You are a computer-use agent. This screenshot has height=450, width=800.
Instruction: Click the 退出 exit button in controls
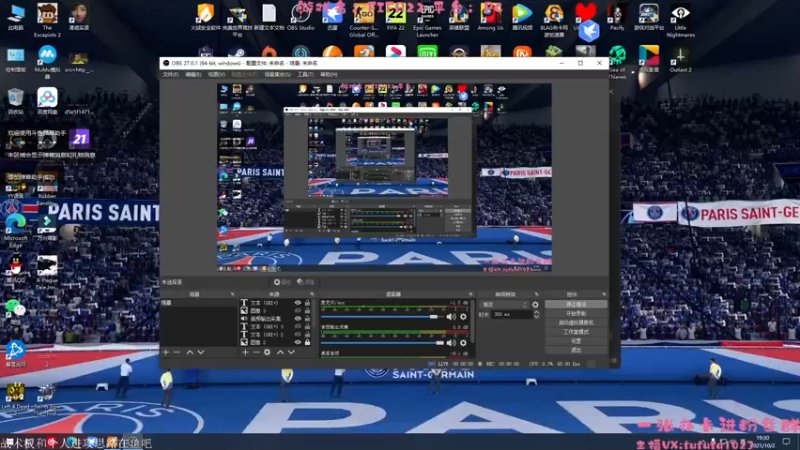pos(576,350)
